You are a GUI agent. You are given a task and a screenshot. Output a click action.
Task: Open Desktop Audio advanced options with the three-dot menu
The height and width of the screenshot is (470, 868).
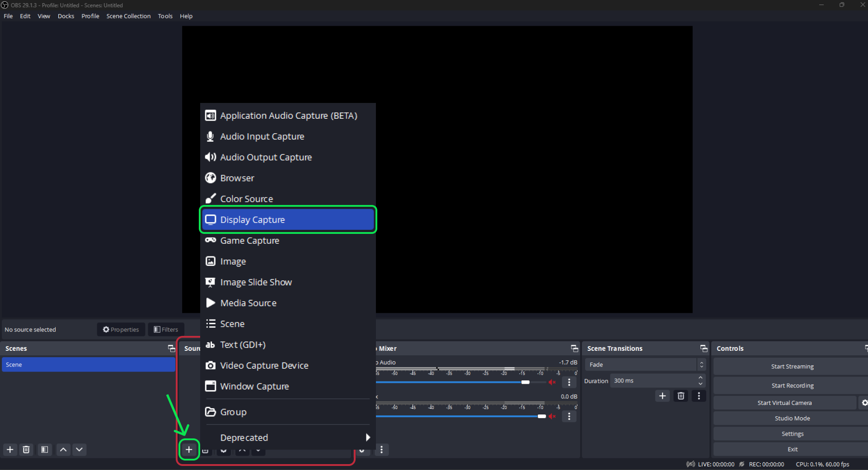click(x=569, y=382)
